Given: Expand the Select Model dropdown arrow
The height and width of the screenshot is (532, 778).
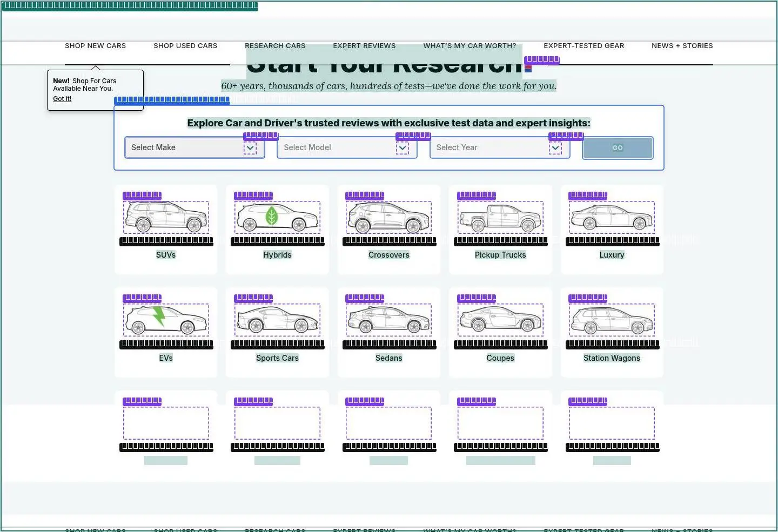Looking at the screenshot, I should coord(403,148).
